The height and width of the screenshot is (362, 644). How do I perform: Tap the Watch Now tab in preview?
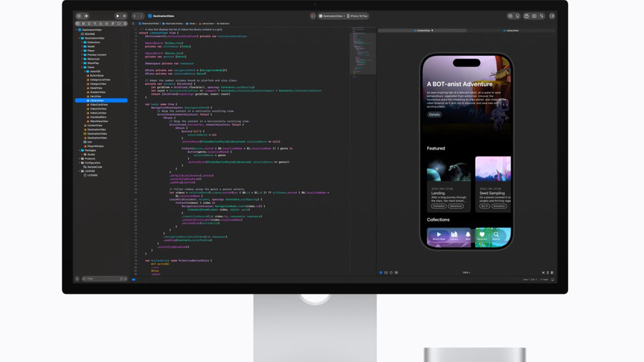pos(439,236)
